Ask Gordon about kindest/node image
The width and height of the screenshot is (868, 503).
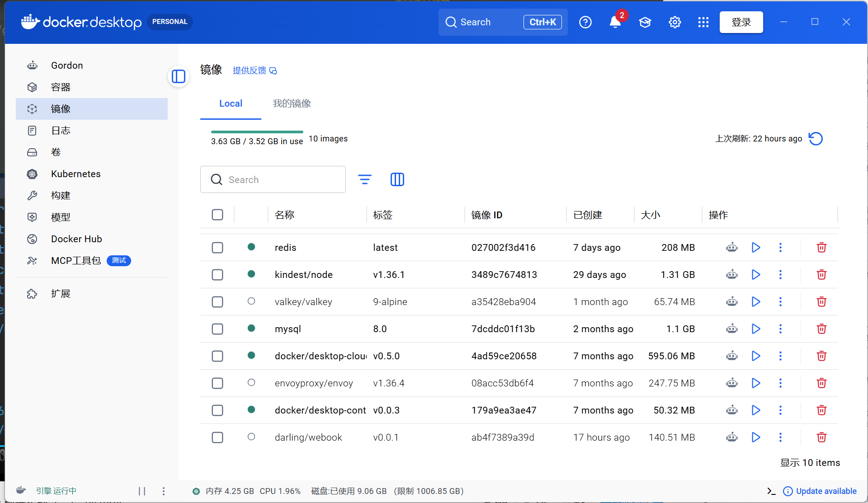point(731,275)
